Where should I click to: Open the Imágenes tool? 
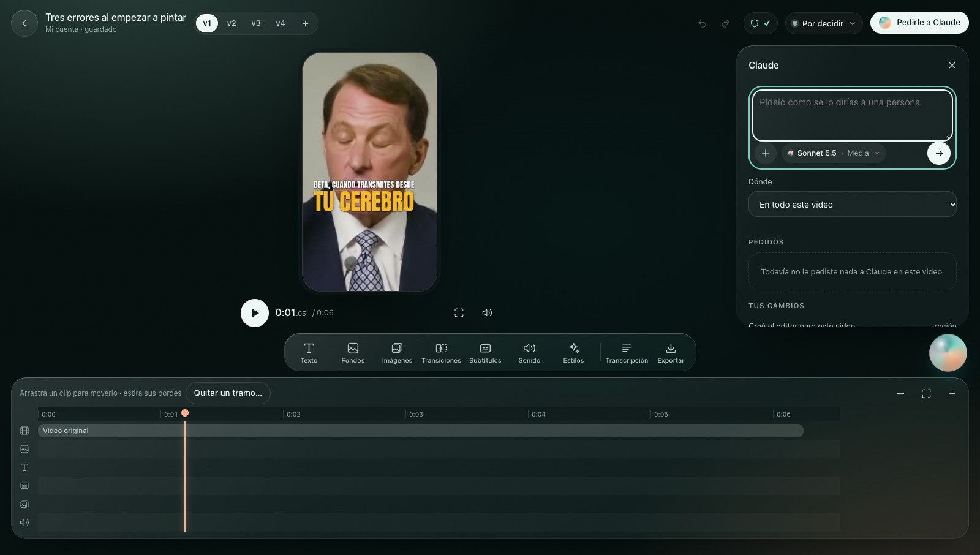tap(397, 352)
